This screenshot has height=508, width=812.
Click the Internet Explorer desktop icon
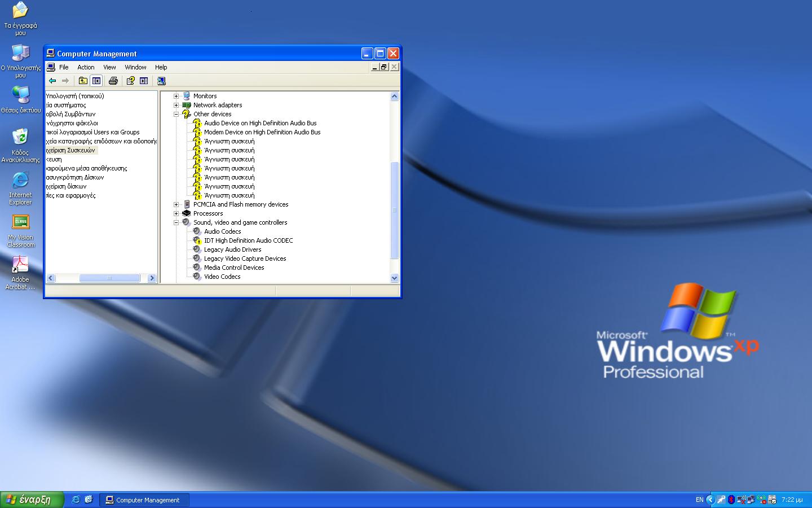(20, 188)
